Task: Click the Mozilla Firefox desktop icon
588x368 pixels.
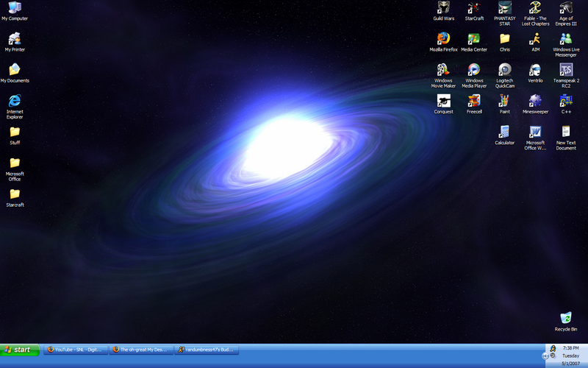Action: [x=444, y=42]
